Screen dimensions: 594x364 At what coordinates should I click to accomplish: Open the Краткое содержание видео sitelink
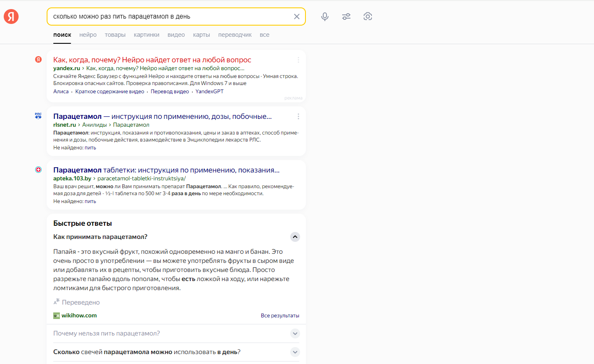110,92
